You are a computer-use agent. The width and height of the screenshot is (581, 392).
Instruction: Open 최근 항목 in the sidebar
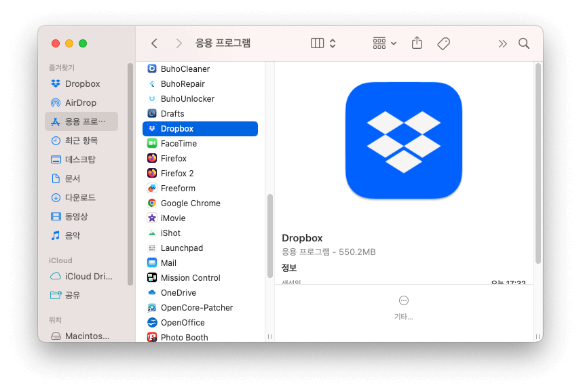81,140
